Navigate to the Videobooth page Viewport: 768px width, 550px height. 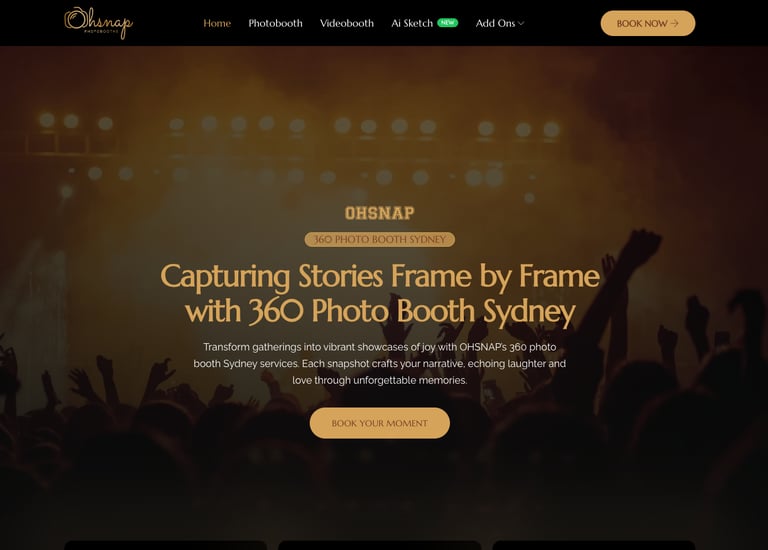coord(347,23)
